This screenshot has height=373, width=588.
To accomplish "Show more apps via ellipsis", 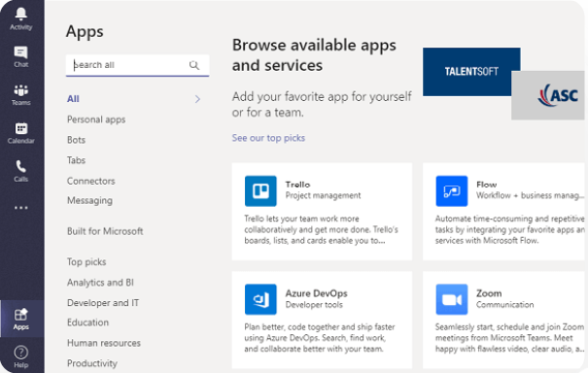I will (x=21, y=207).
